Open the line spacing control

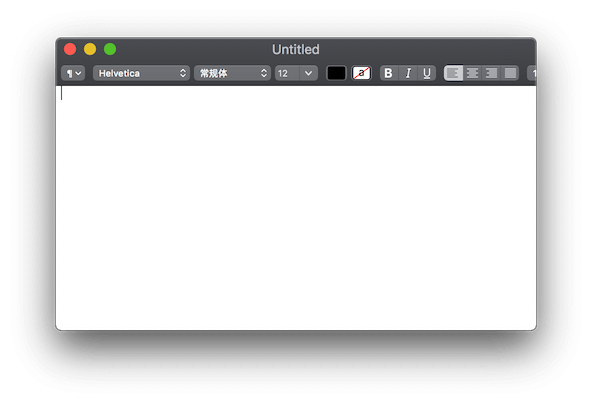click(532, 73)
